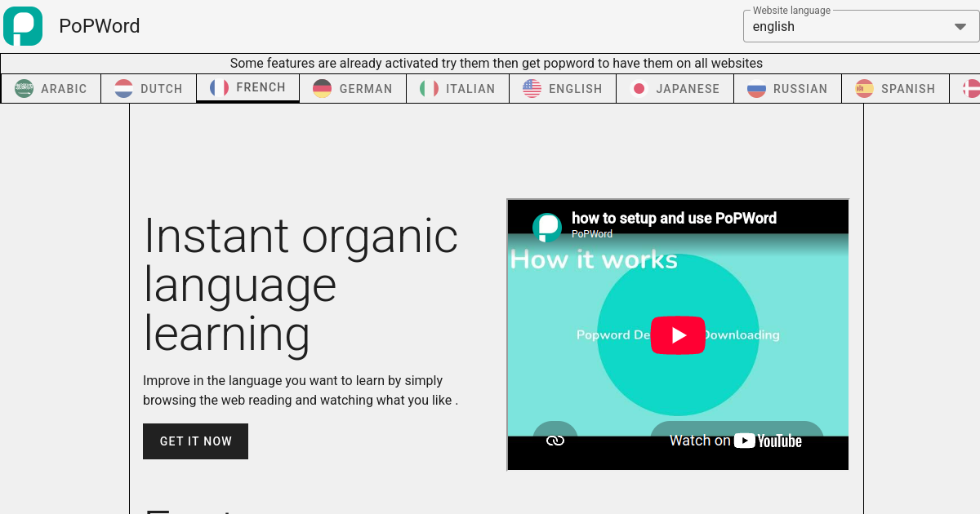Screen dimensions: 980x514
Task: Switch to the GERMAN tab
Action: tap(353, 89)
